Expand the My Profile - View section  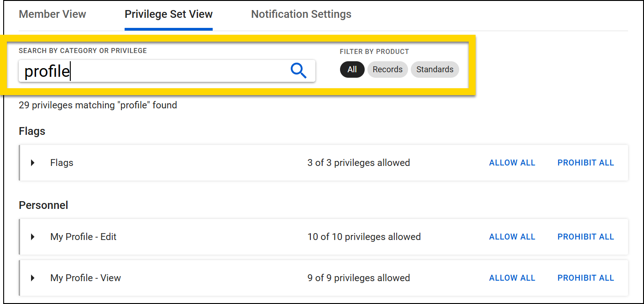point(31,277)
